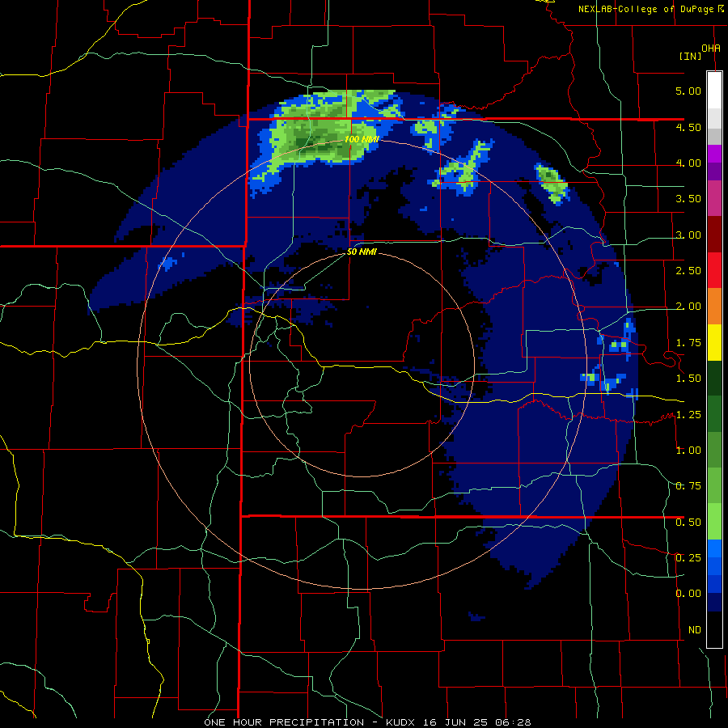Click the 1.25 scale value label
The image size is (728, 728).
pos(688,415)
